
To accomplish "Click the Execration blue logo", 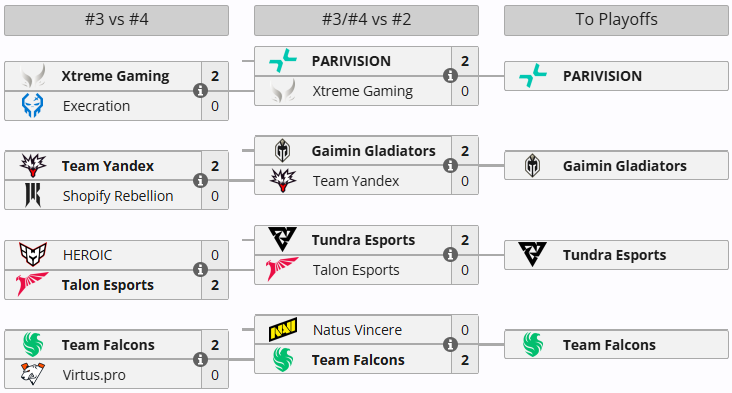I will [32, 105].
